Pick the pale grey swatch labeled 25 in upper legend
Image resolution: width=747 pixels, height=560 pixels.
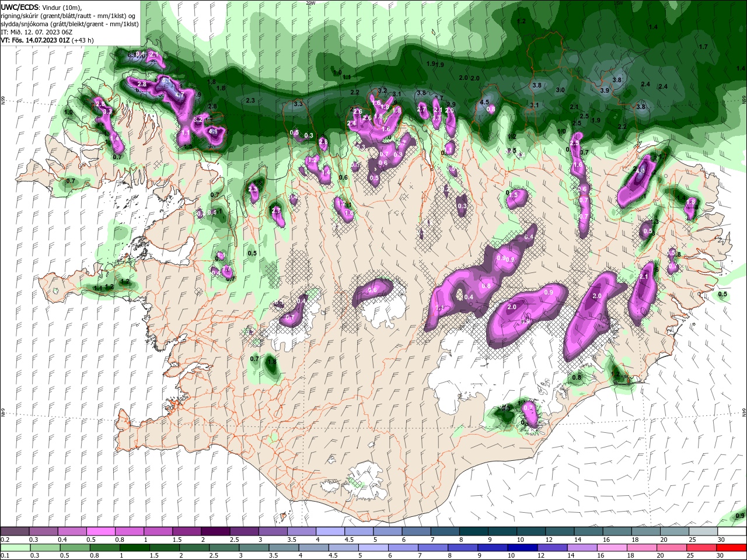tap(703, 531)
